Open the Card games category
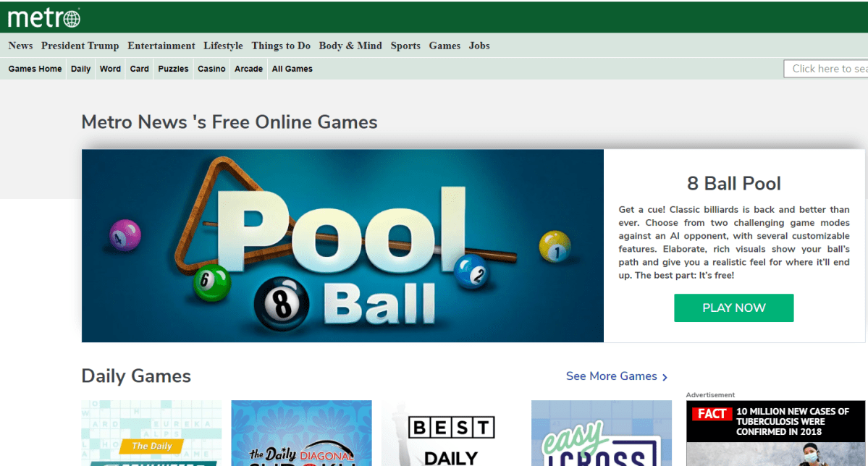The image size is (868, 466). pyautogui.click(x=140, y=69)
